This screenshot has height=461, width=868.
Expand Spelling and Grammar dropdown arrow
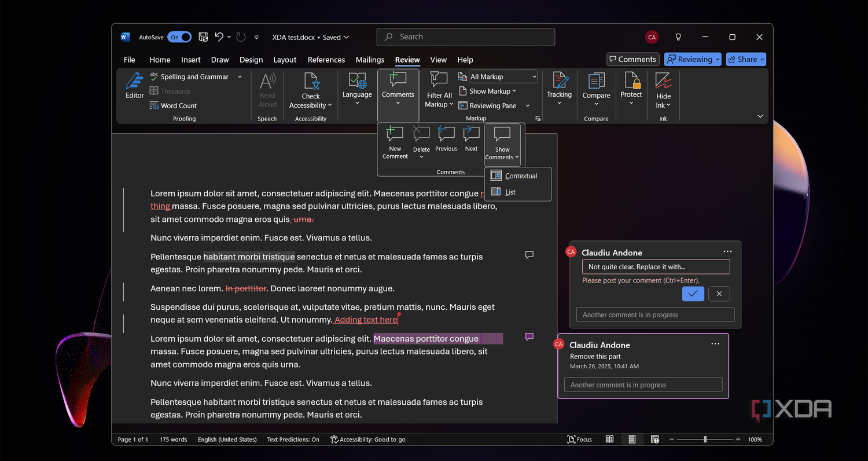pyautogui.click(x=240, y=76)
